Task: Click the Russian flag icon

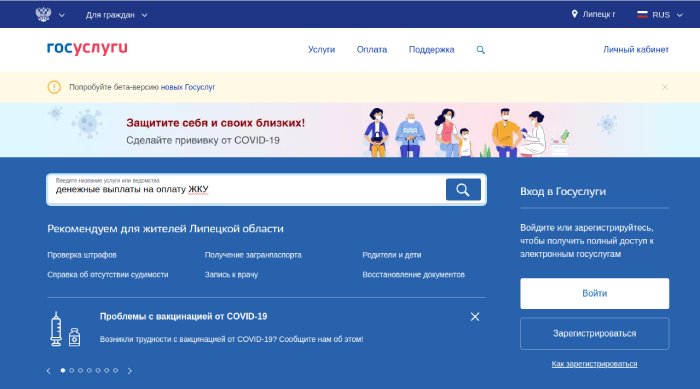Action: [x=642, y=14]
